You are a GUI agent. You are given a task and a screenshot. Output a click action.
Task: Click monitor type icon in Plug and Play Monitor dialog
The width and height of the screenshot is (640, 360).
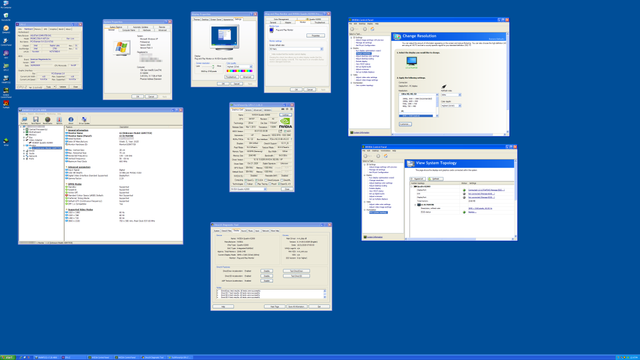pyautogui.click(x=272, y=30)
